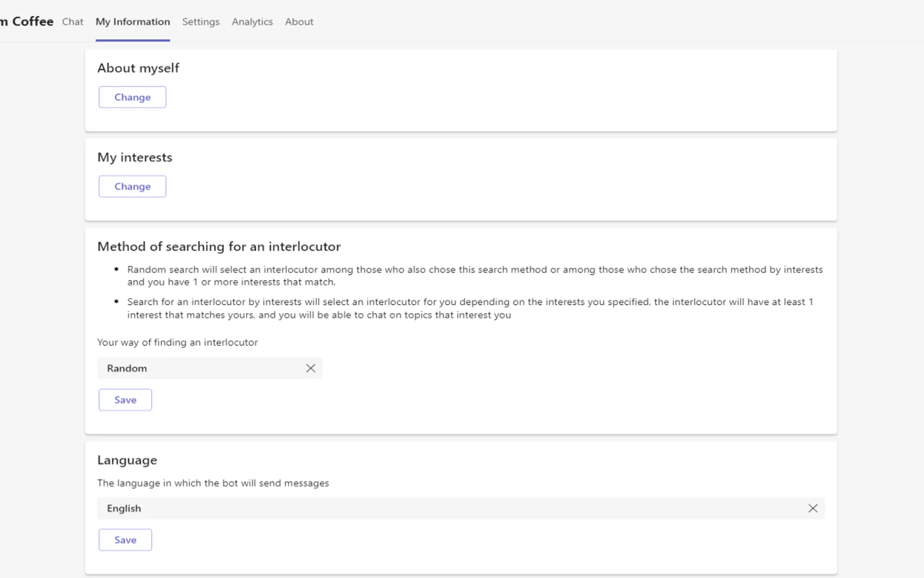The height and width of the screenshot is (578, 924).
Task: Click 'Your way of finding an interlocutor' label
Action: (x=178, y=342)
